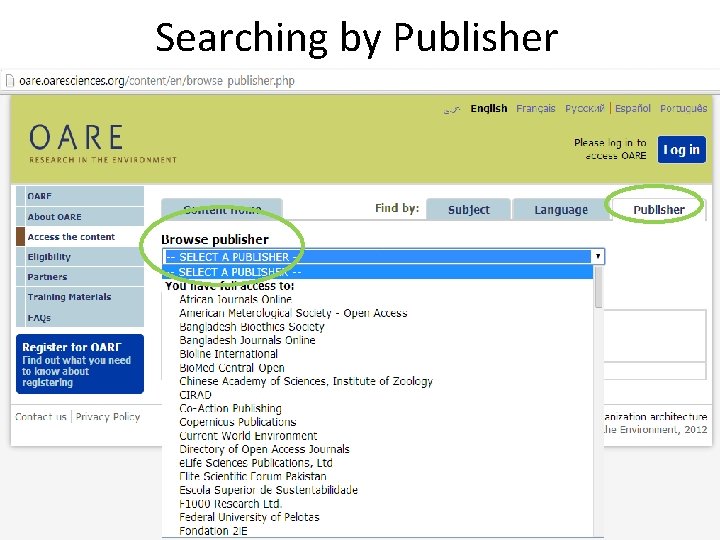Open Partners sidebar item
The width and height of the screenshot is (720, 540).
pos(80,277)
